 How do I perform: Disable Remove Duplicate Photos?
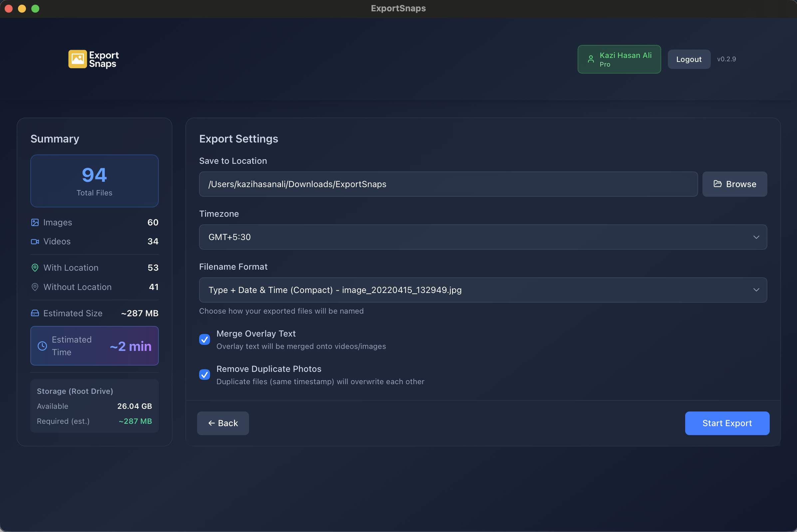tap(205, 375)
